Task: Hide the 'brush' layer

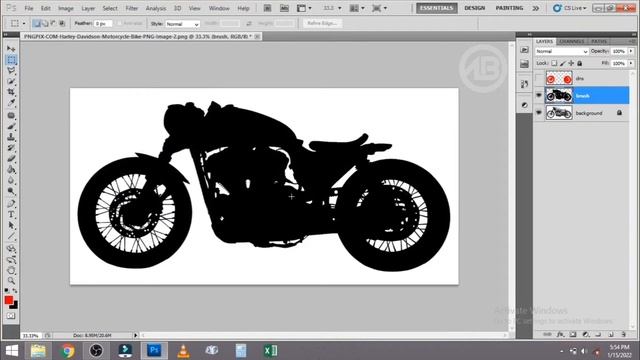Action: point(539,96)
